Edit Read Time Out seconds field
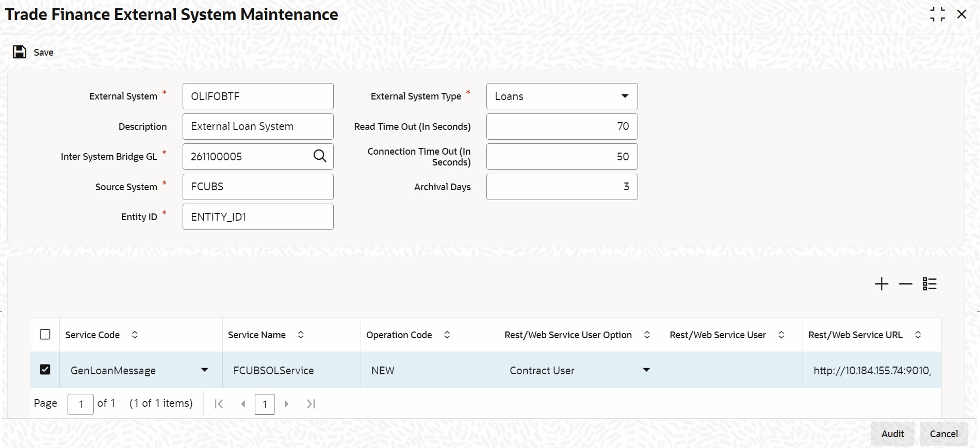This screenshot has width=980, height=448. tap(562, 126)
